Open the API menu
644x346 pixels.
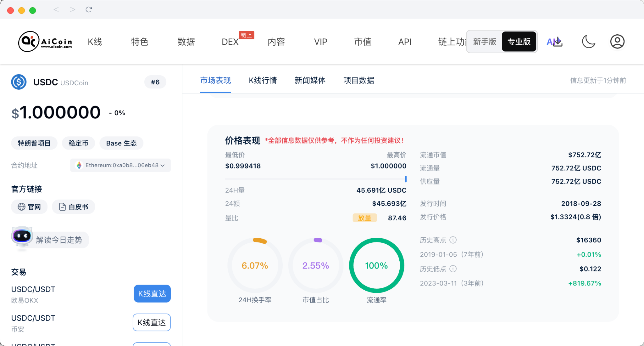tap(405, 42)
